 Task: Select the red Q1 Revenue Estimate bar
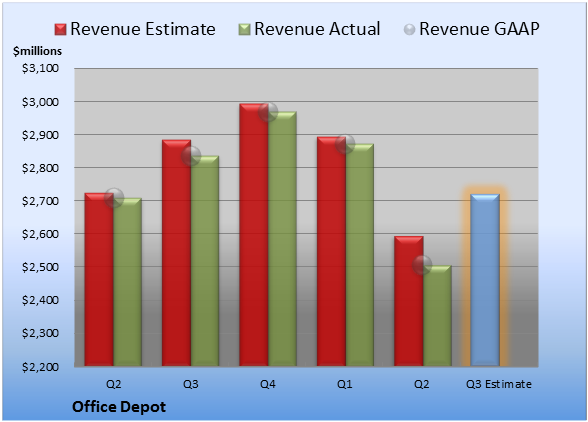point(331,251)
